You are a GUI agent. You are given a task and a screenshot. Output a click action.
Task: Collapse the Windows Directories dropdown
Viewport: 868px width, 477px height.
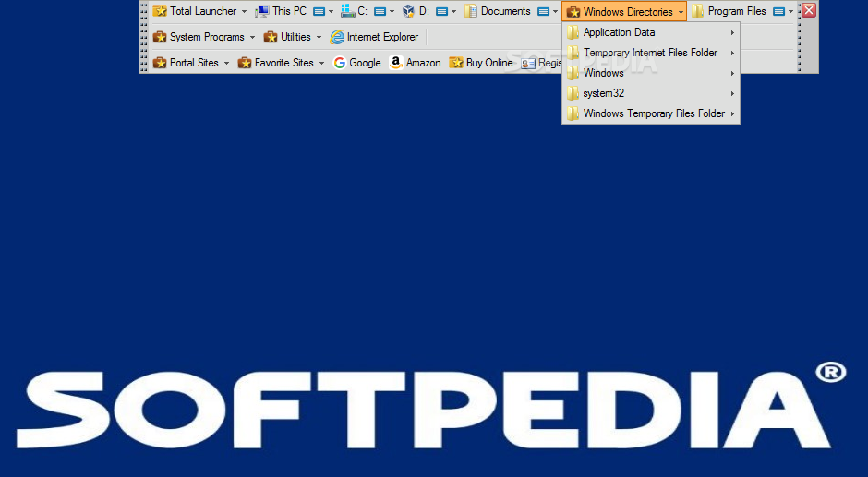(x=624, y=11)
